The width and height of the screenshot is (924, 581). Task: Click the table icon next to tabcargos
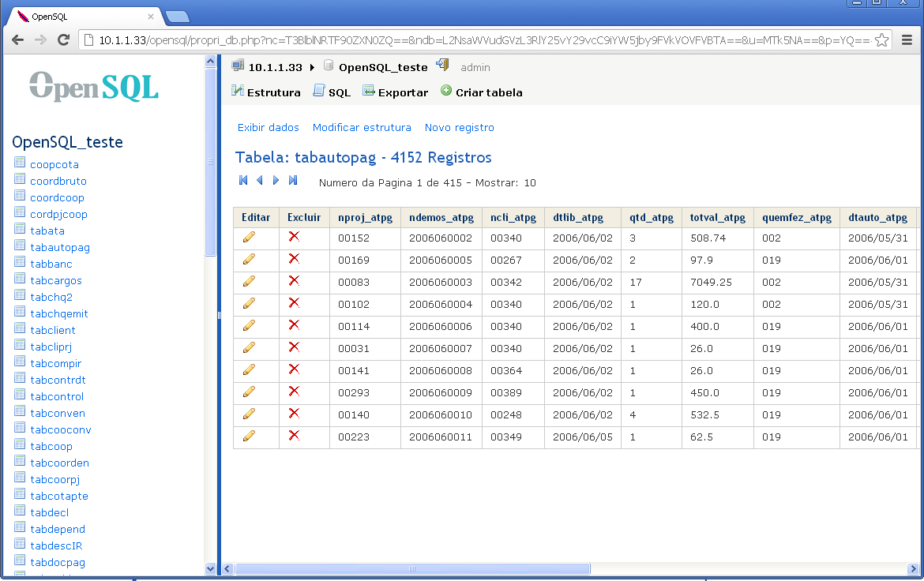click(20, 279)
